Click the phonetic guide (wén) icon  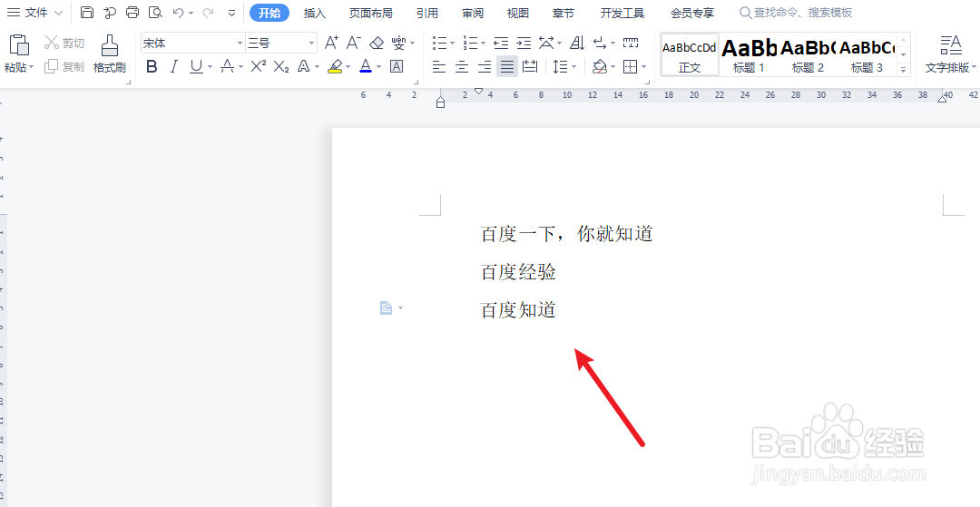pyautogui.click(x=398, y=44)
